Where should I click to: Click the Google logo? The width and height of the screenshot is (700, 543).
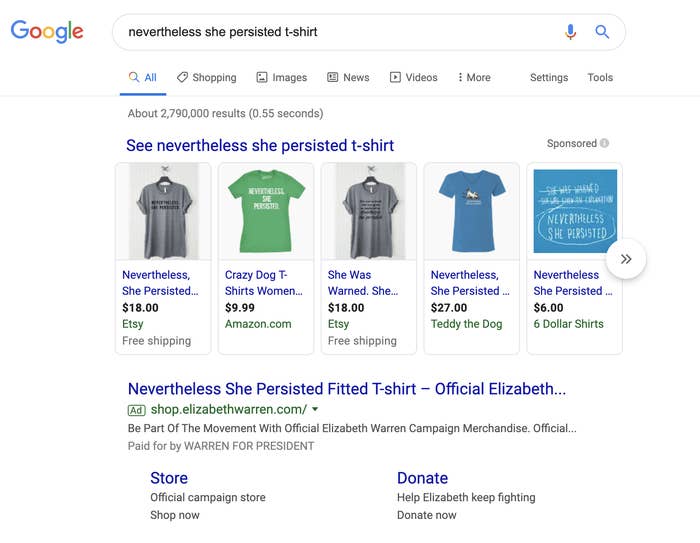coord(47,31)
